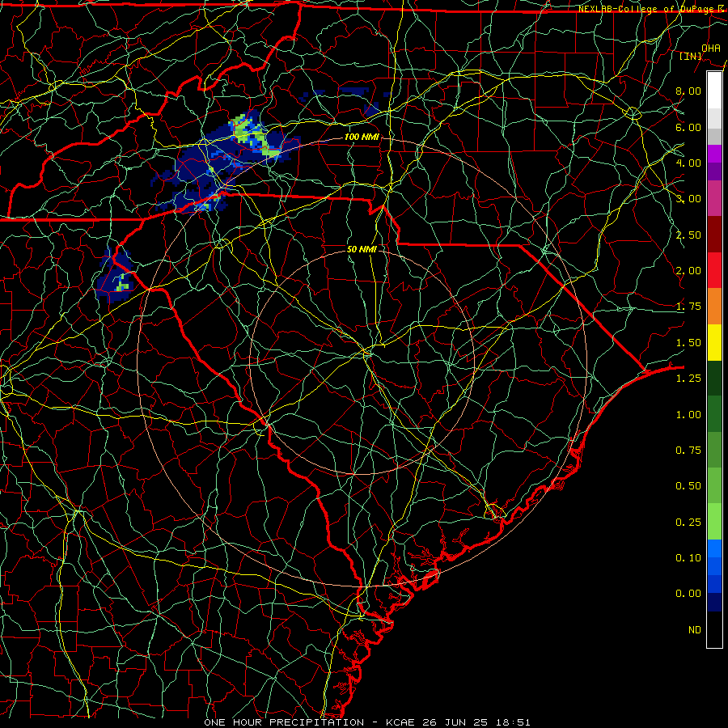Select the magenta legend swatch near 4.00
Image resolution: width=728 pixels, height=728 pixels.
click(714, 154)
